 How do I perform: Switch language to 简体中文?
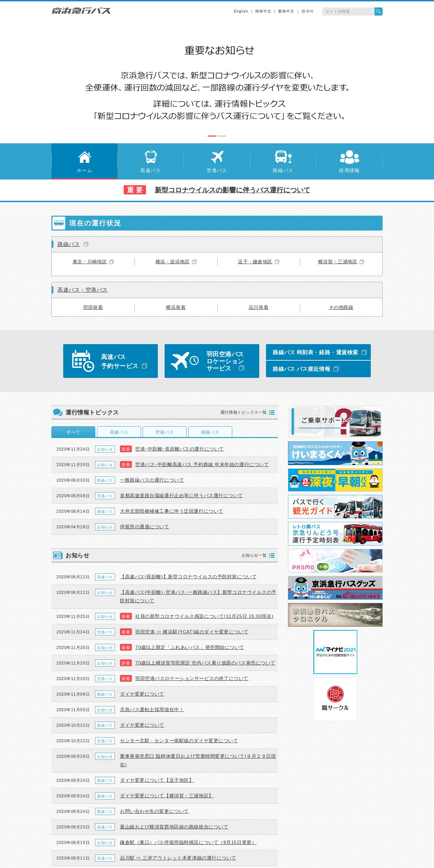(x=263, y=11)
